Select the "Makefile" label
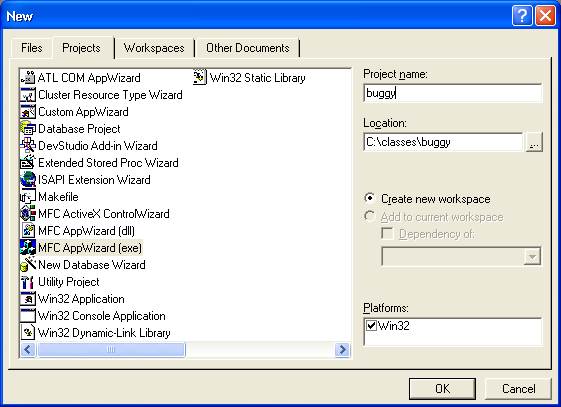 [x=58, y=197]
